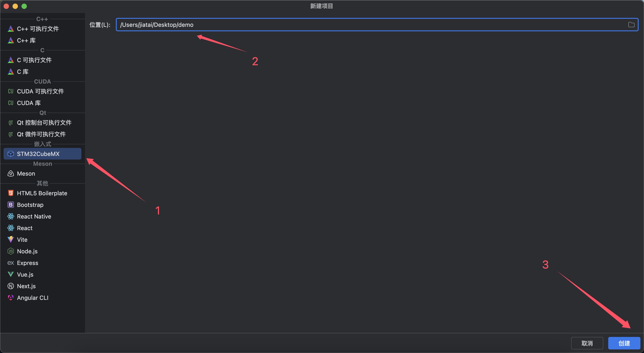Image resolution: width=644 pixels, height=353 pixels.
Task: Select the Node.js project type
Action: tap(27, 251)
